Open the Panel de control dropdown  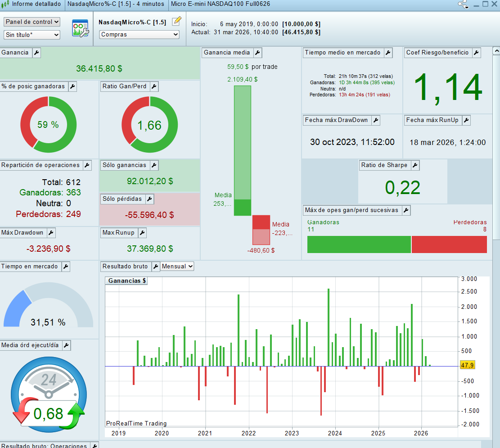(32, 22)
